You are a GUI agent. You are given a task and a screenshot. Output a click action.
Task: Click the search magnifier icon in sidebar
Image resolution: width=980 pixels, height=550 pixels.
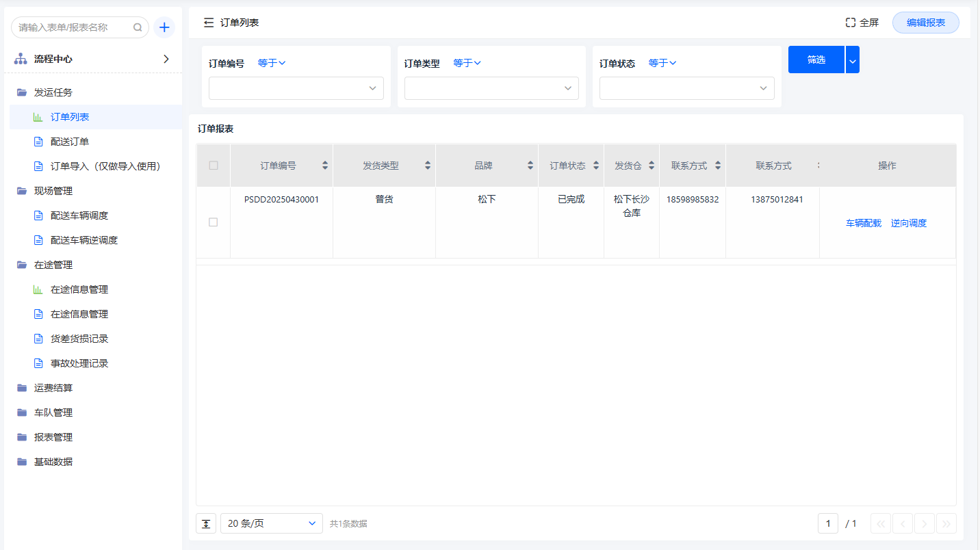(x=138, y=27)
